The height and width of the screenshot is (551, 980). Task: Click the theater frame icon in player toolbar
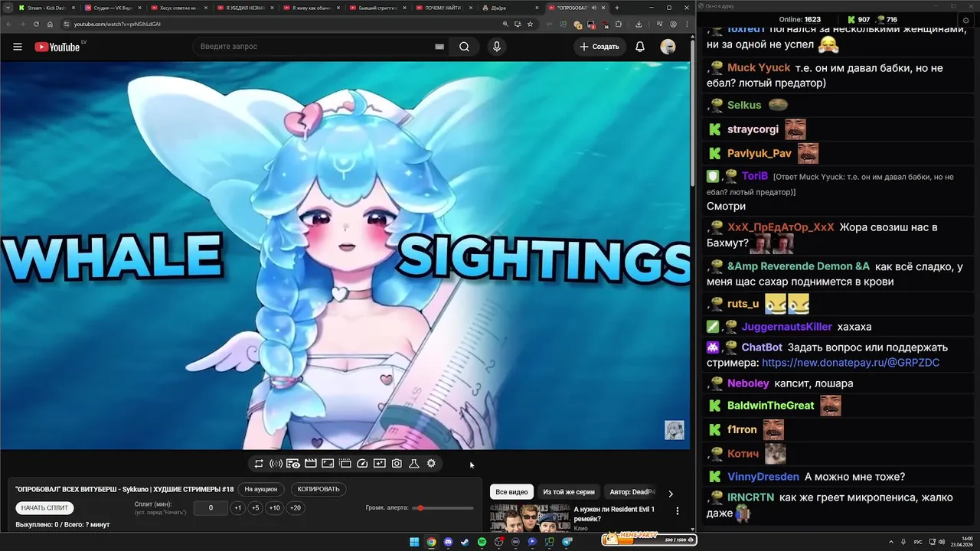328,464
